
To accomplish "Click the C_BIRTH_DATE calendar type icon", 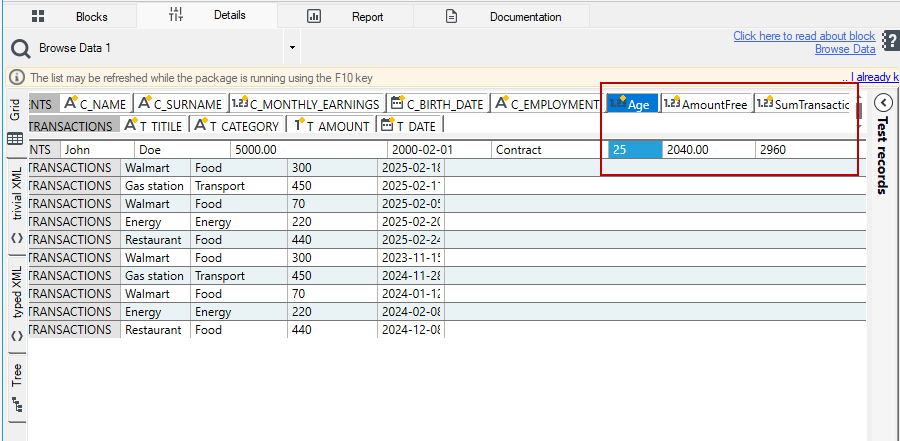I will [397, 103].
